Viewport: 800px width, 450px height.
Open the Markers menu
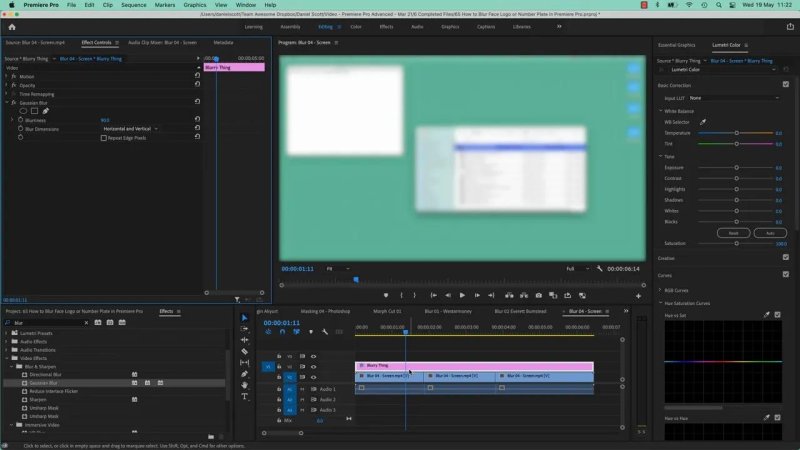click(x=165, y=5)
